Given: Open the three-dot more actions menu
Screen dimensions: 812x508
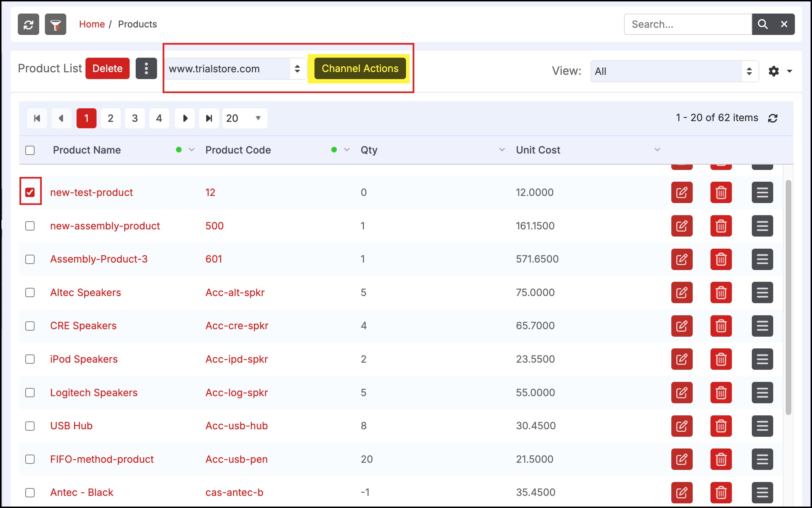Looking at the screenshot, I should (146, 68).
